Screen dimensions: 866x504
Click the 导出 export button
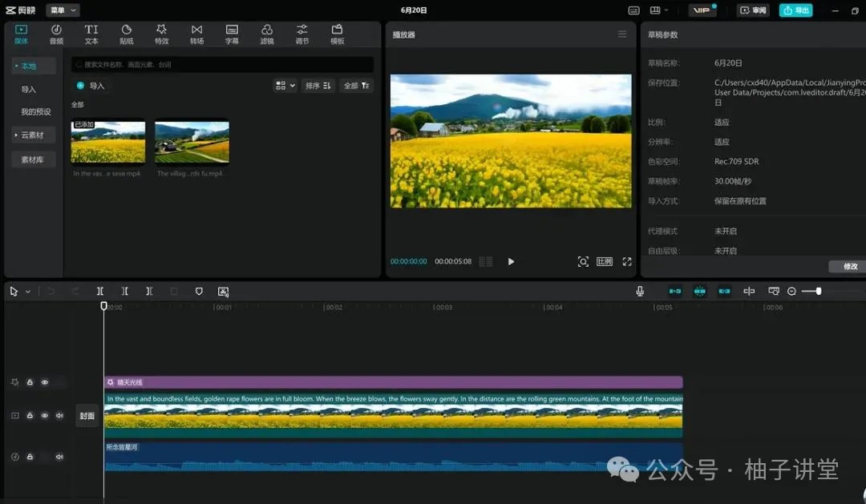pyautogui.click(x=795, y=10)
